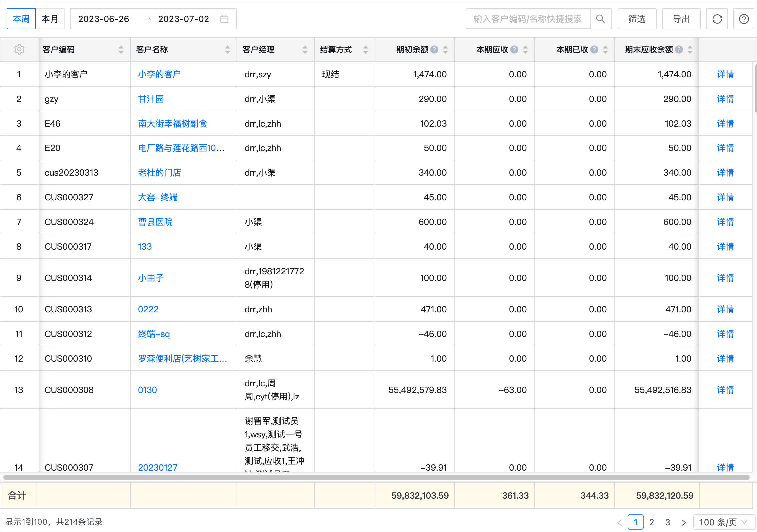
Task: Click calendar icon in date range
Action: click(x=224, y=19)
